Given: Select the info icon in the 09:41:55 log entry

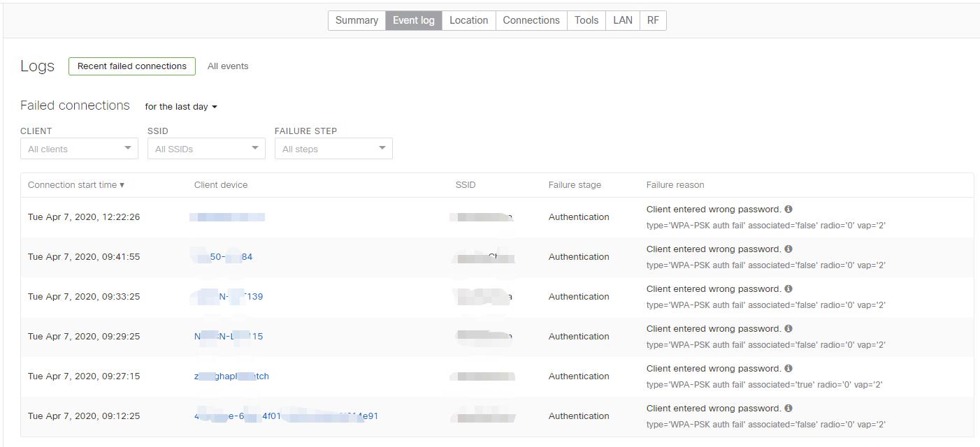Looking at the screenshot, I should tap(788, 249).
